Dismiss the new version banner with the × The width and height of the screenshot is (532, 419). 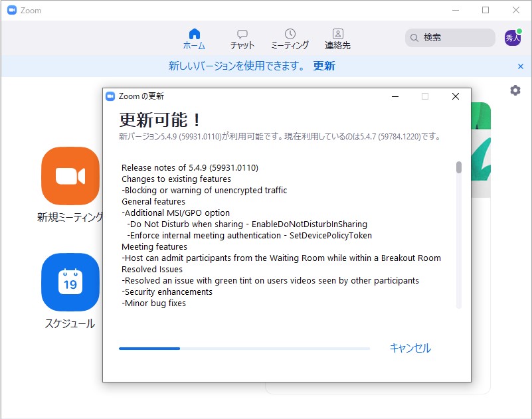520,66
